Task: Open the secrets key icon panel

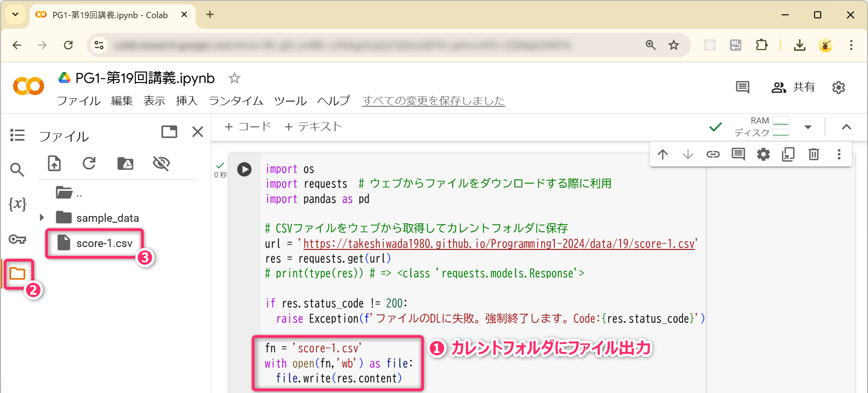Action: [x=17, y=239]
